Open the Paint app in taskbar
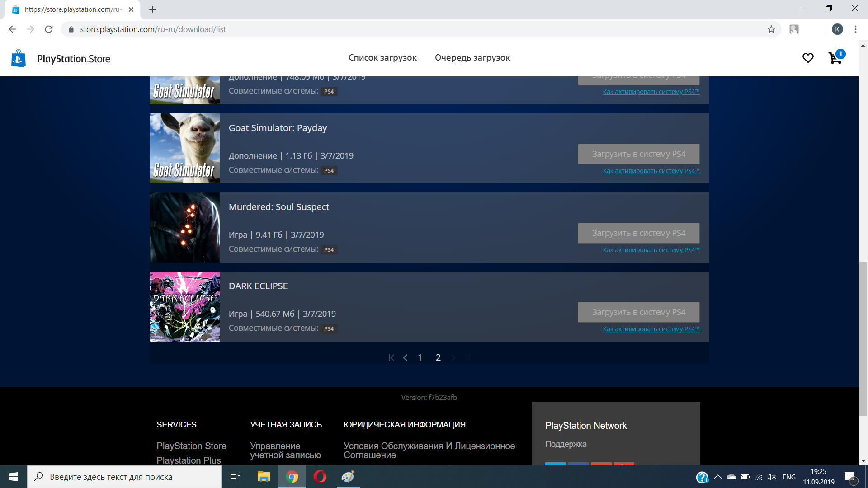Viewport: 868px width, 488px height. pos(348,477)
